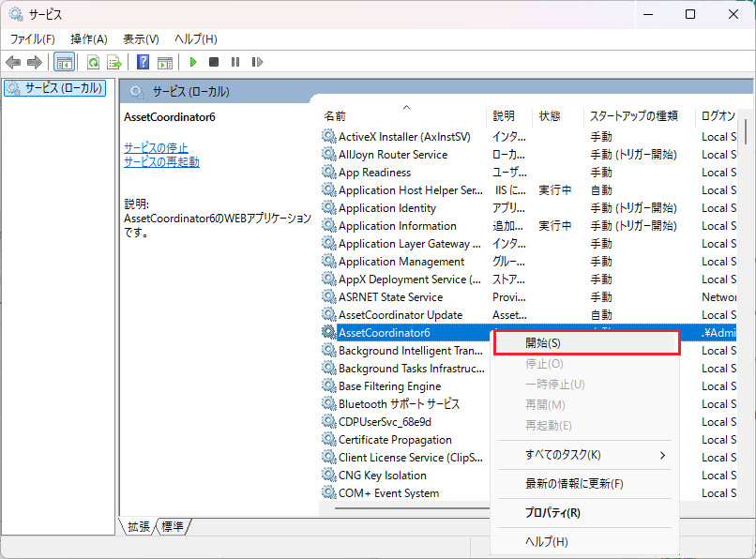Screen dimensions: 756x559
Task: Click the Show/Hide Console Tree icon
Action: click(64, 62)
